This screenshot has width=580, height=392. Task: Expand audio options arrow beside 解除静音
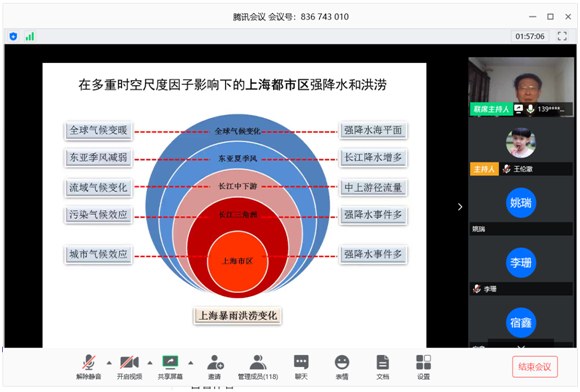[109, 363]
